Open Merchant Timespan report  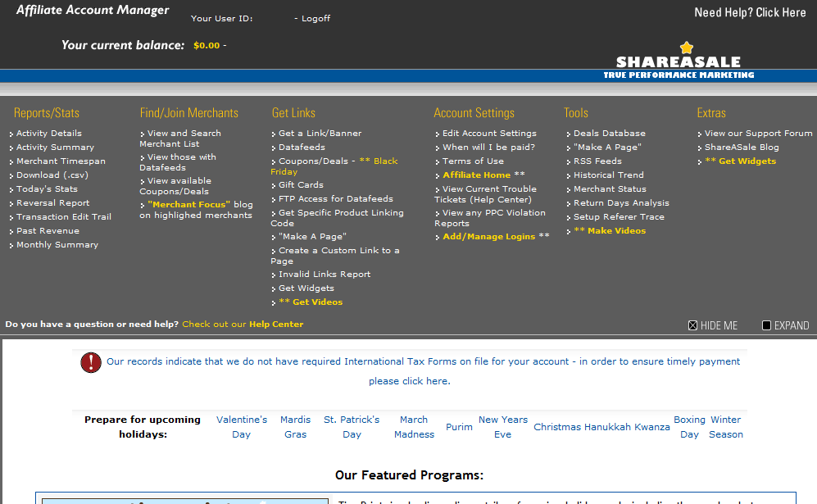point(61,161)
